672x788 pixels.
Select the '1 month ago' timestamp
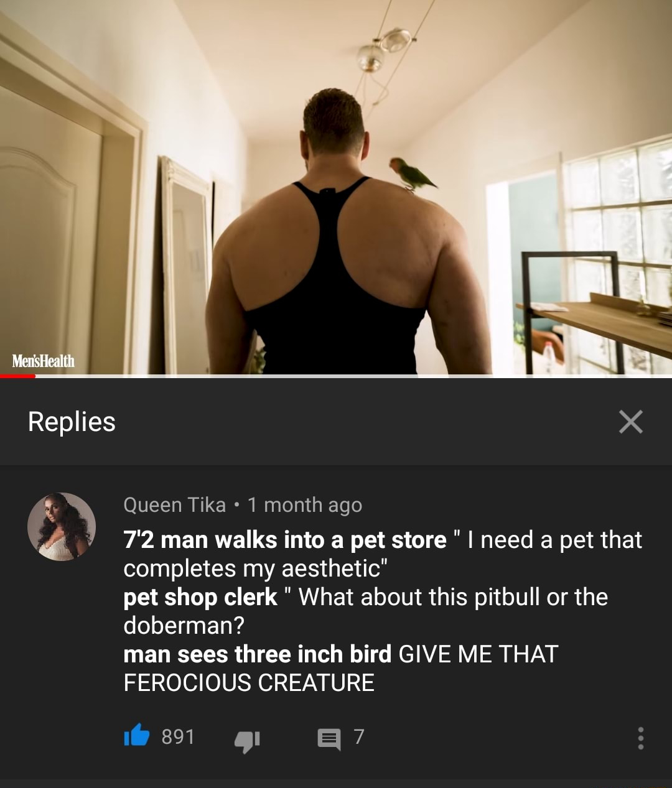click(x=305, y=504)
